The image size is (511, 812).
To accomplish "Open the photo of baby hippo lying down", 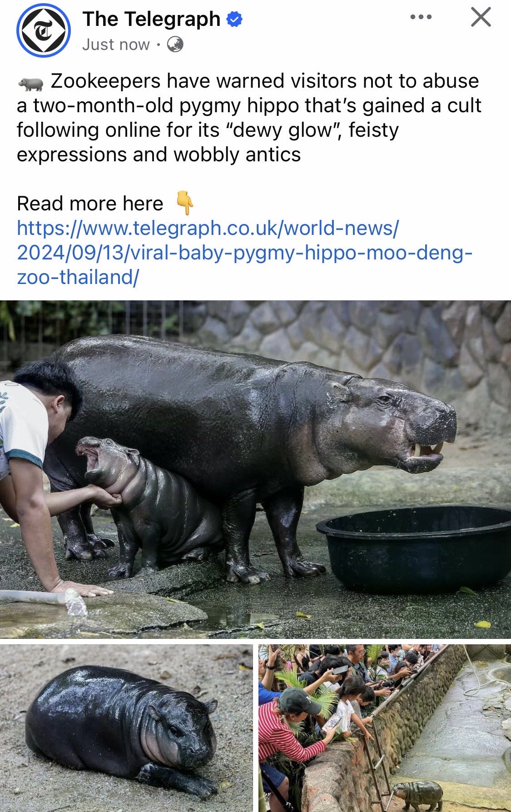I will coord(126,728).
